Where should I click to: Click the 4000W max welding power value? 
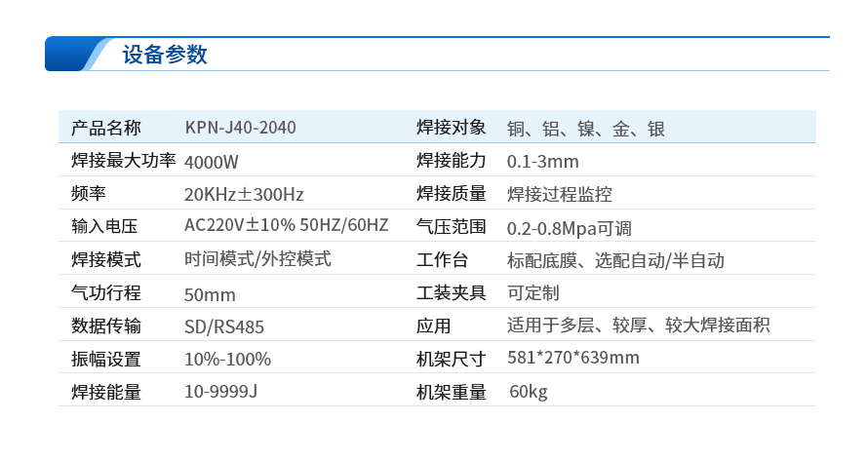[212, 161]
